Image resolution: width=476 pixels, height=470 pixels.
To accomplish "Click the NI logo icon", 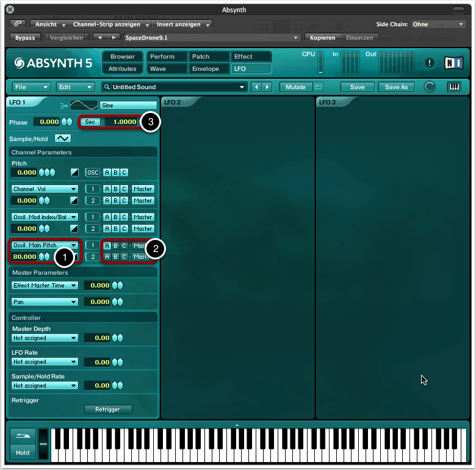I will click(x=453, y=63).
